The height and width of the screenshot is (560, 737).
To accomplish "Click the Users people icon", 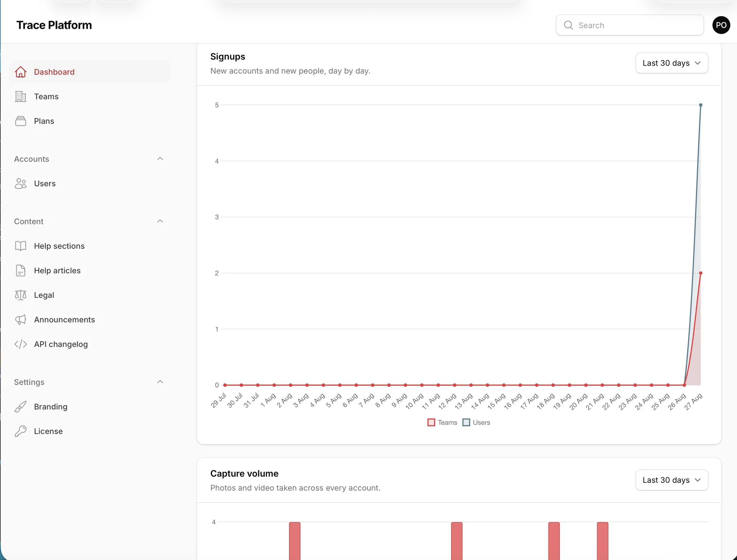I will [21, 183].
